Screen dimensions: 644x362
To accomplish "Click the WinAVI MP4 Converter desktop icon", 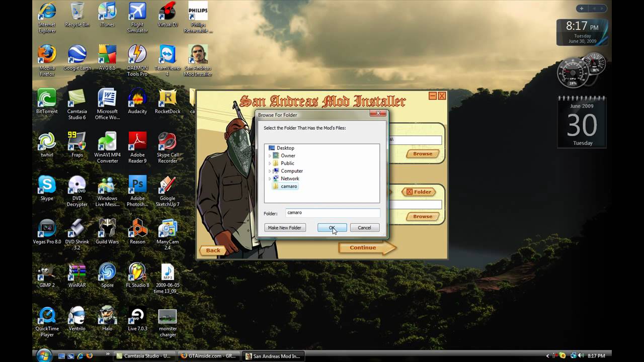I will point(107,148).
